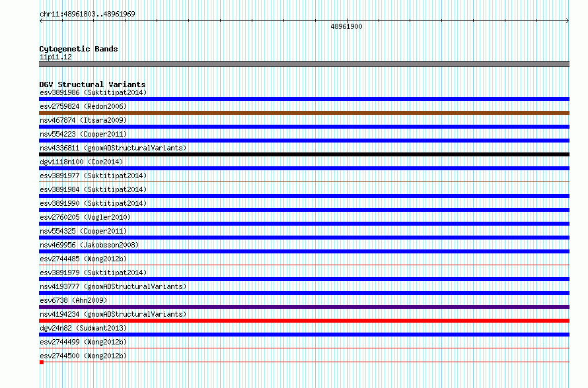Click the purple bar for esv6738
The height and width of the screenshot is (388, 588).
click(304, 307)
